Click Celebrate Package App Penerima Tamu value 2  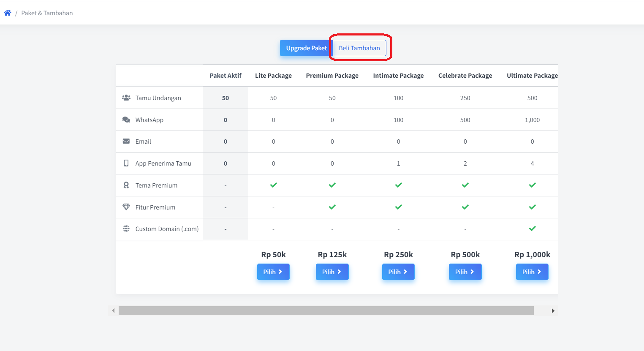(465, 163)
